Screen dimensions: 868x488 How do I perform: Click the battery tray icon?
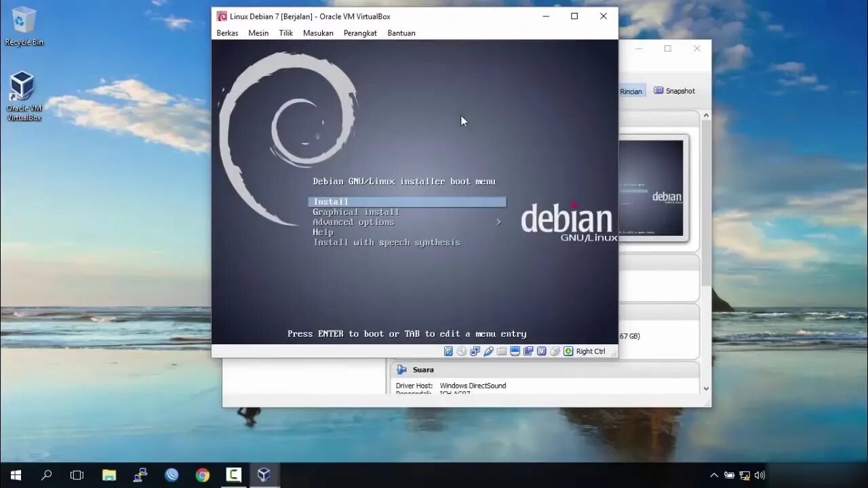(729, 476)
